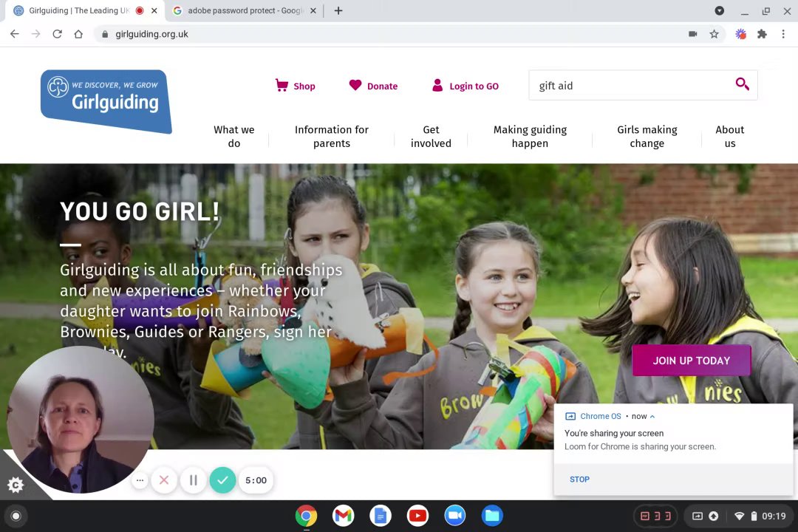Image resolution: width=798 pixels, height=532 pixels.
Task: Open Google Docs from the shelf
Action: click(381, 516)
